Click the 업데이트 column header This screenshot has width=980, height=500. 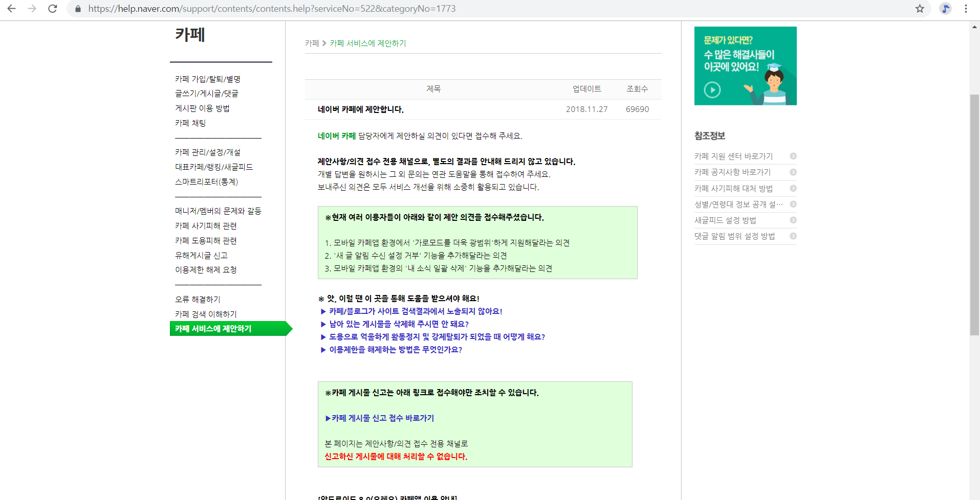click(x=586, y=89)
